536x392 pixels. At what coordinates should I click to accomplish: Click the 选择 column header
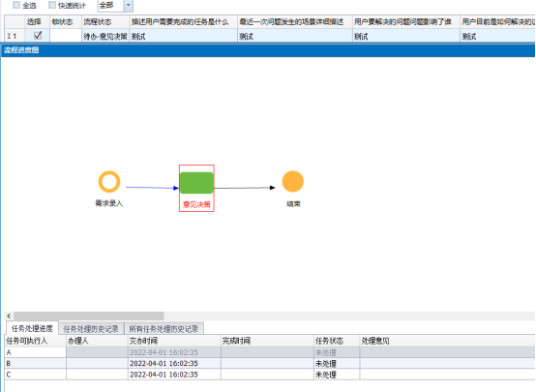tap(38, 22)
